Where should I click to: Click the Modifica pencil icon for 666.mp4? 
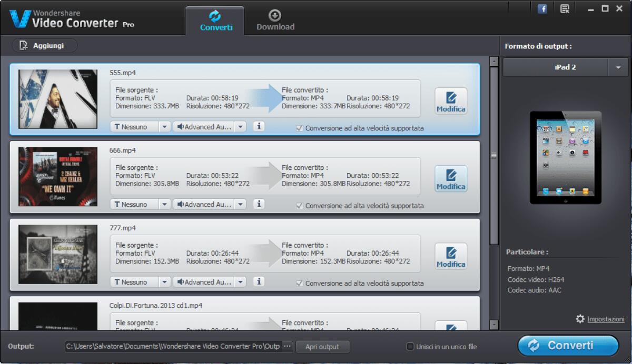pos(450,178)
